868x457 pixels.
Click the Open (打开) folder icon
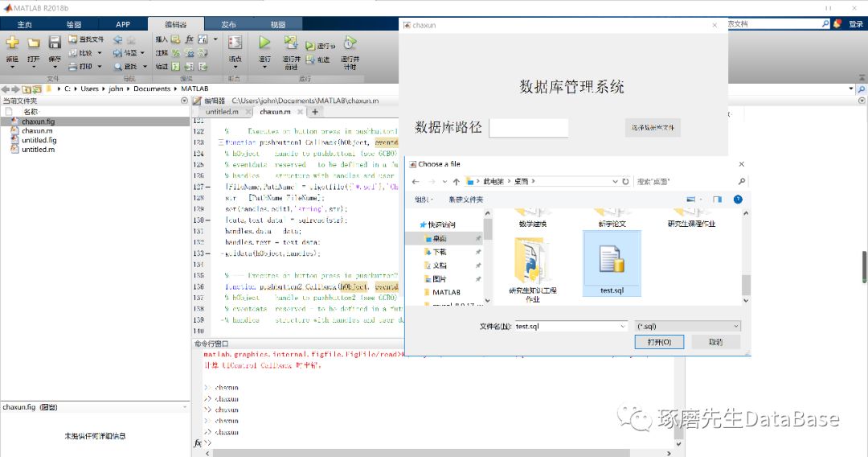33,43
